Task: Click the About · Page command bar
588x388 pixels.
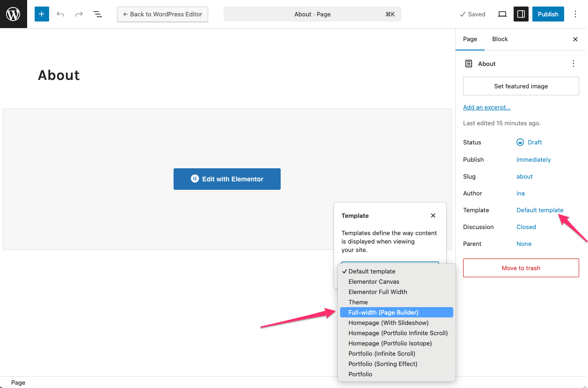Action: tap(312, 14)
